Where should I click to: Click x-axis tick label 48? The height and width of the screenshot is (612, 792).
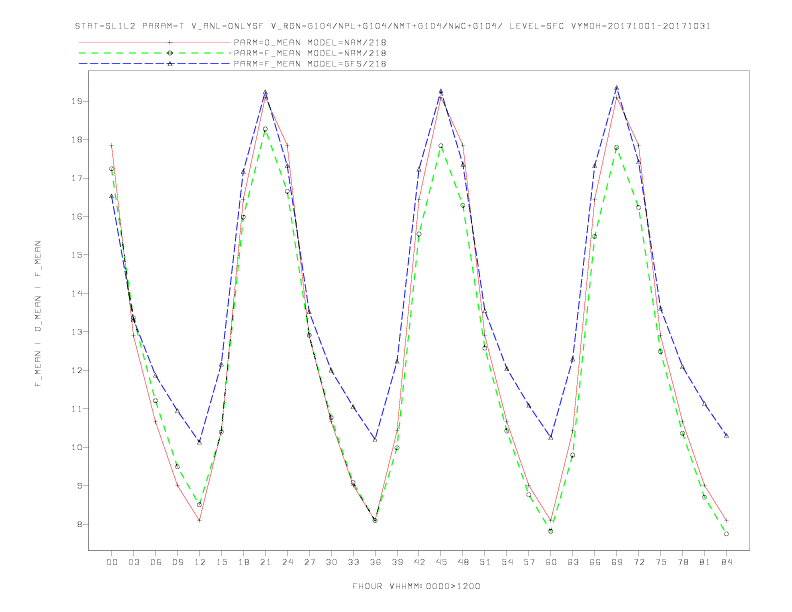[x=463, y=562]
